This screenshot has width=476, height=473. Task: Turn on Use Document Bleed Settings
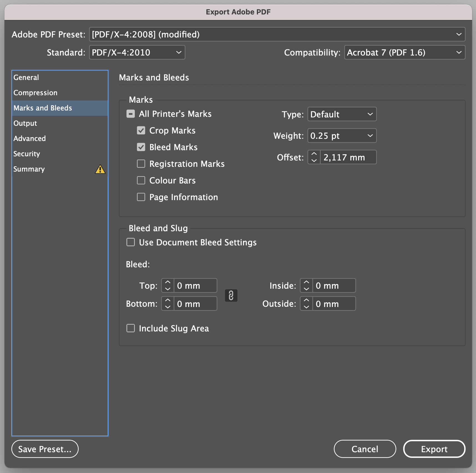[131, 242]
